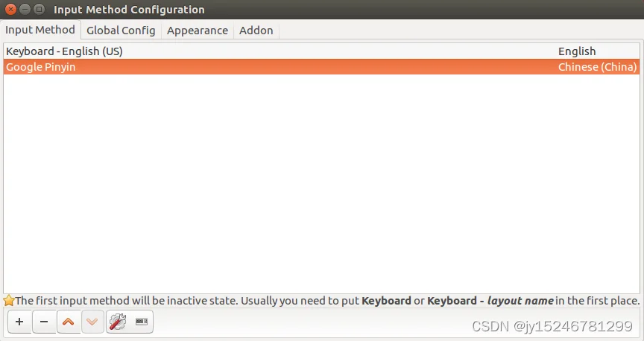Open configure for selected input method (wrench icon)
This screenshot has height=341, width=644.
pyautogui.click(x=118, y=322)
